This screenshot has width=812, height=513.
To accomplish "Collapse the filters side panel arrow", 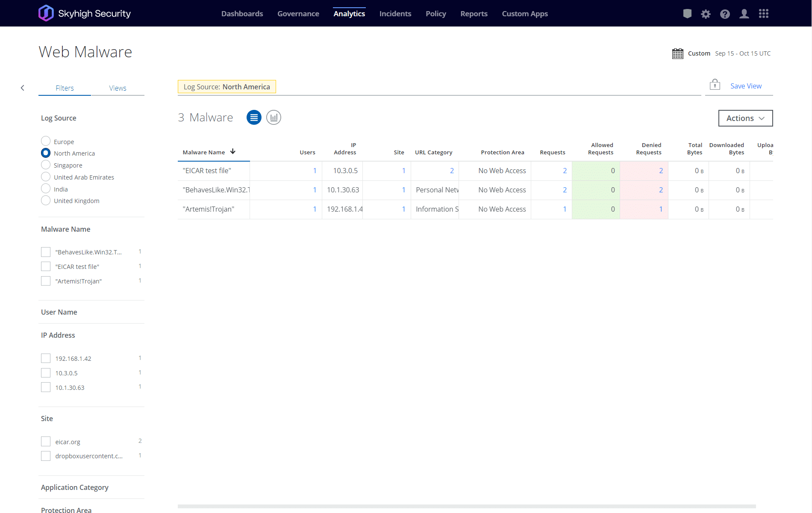I will [x=23, y=88].
